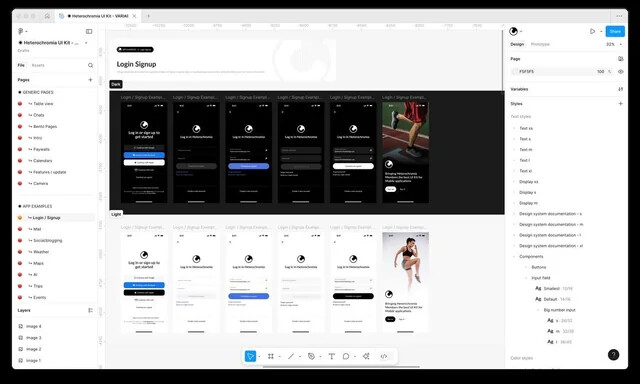This screenshot has width=640, height=384.
Task: Expand Move tool options arrow
Action: [259, 357]
